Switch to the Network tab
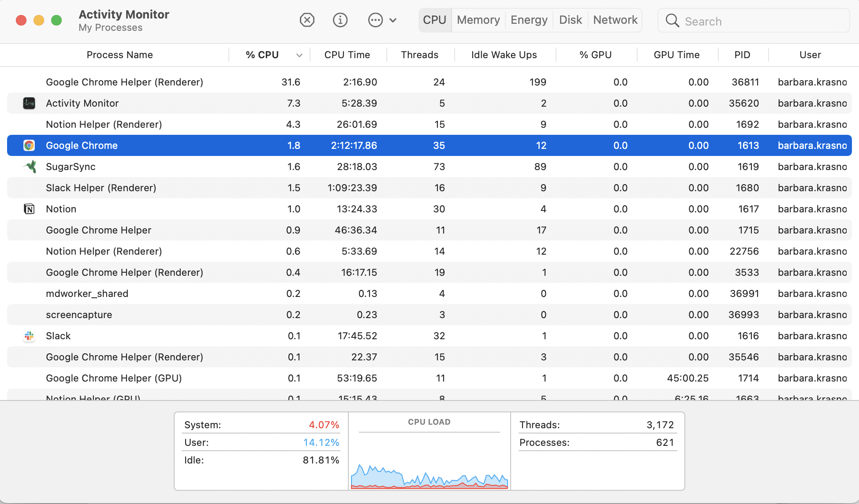Viewport: 859px width, 504px height. [615, 20]
